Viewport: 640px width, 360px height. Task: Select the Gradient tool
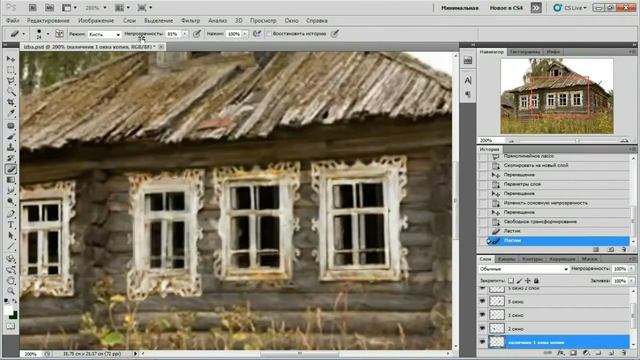coord(11,180)
